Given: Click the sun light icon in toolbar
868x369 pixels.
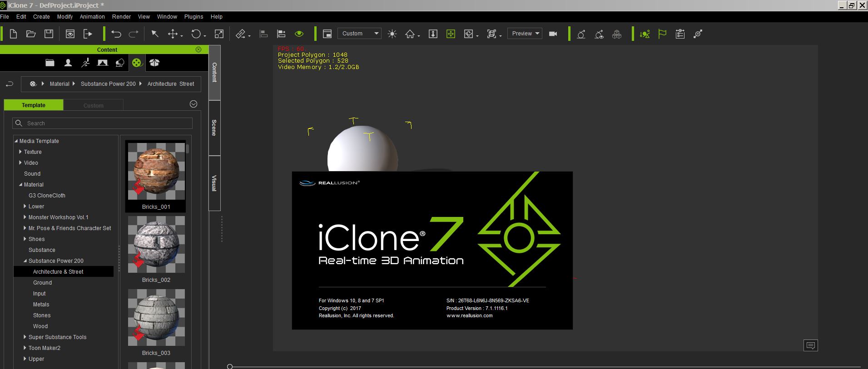Looking at the screenshot, I should coord(392,34).
